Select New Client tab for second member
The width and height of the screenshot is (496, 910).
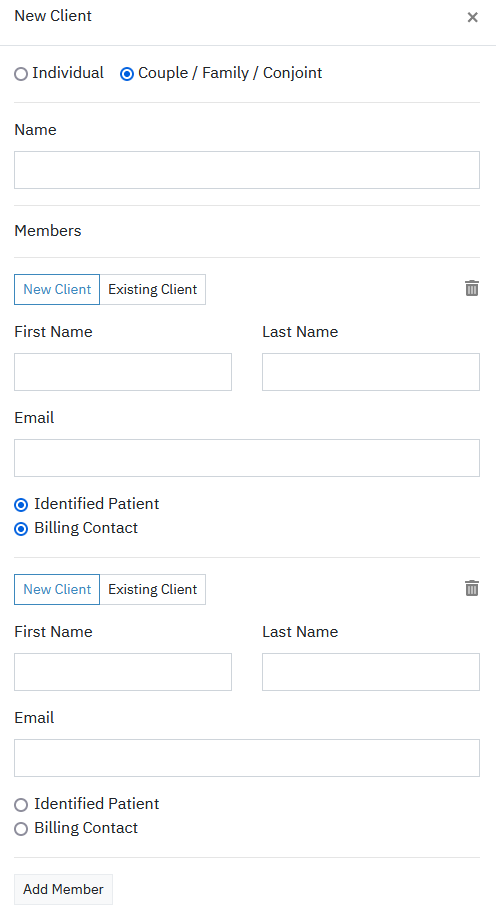[x=57, y=590]
